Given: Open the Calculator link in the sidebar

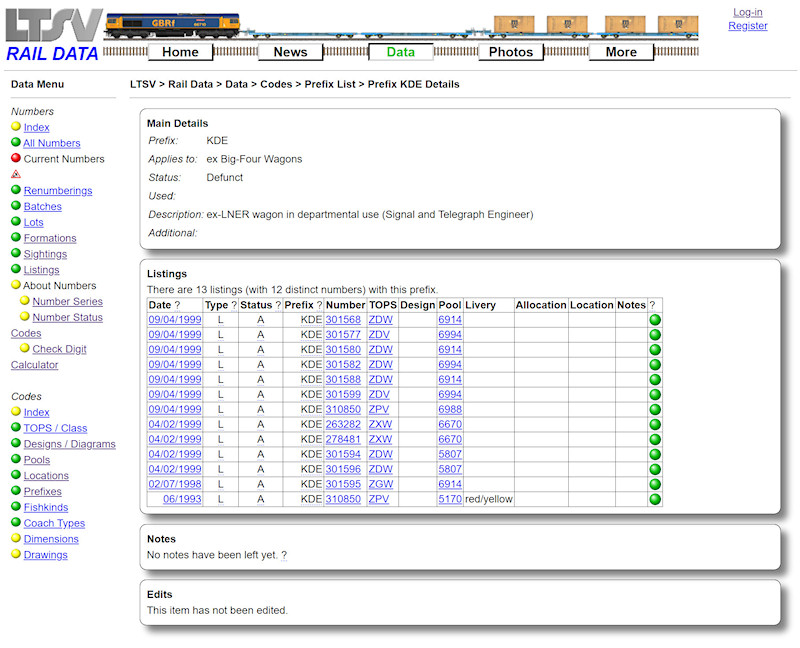Looking at the screenshot, I should [34, 365].
